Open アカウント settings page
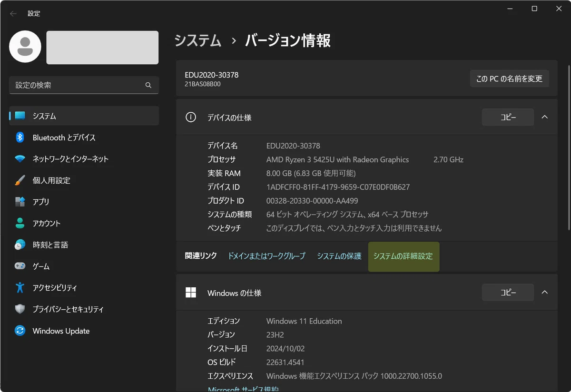571x392 pixels. coord(84,223)
